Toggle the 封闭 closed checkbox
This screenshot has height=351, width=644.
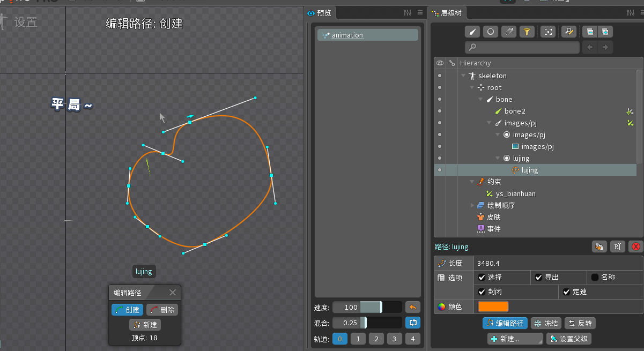[x=482, y=292]
